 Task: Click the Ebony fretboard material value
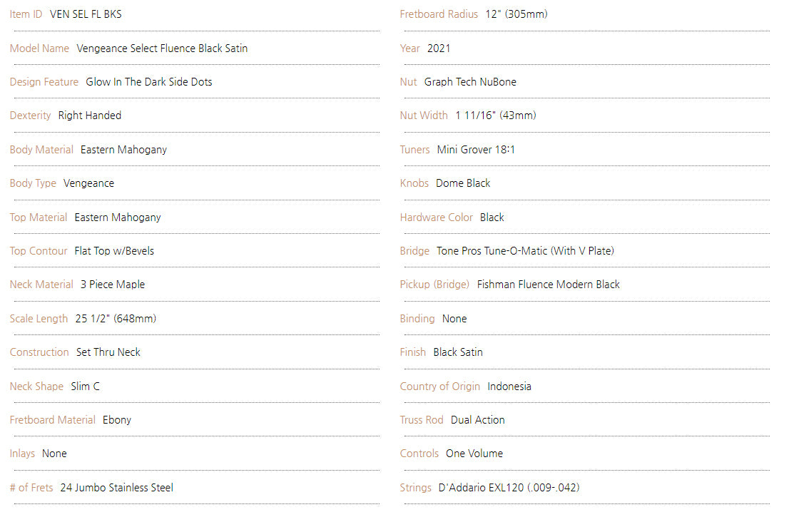coord(116,420)
